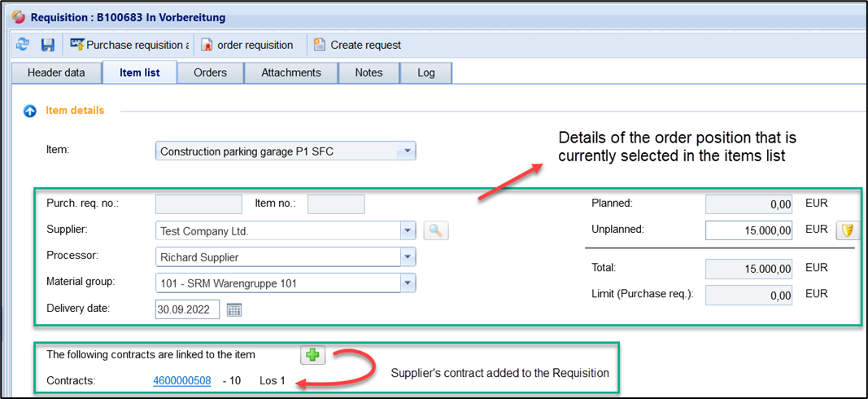Click the refresh icon in toolbar

pos(23,45)
